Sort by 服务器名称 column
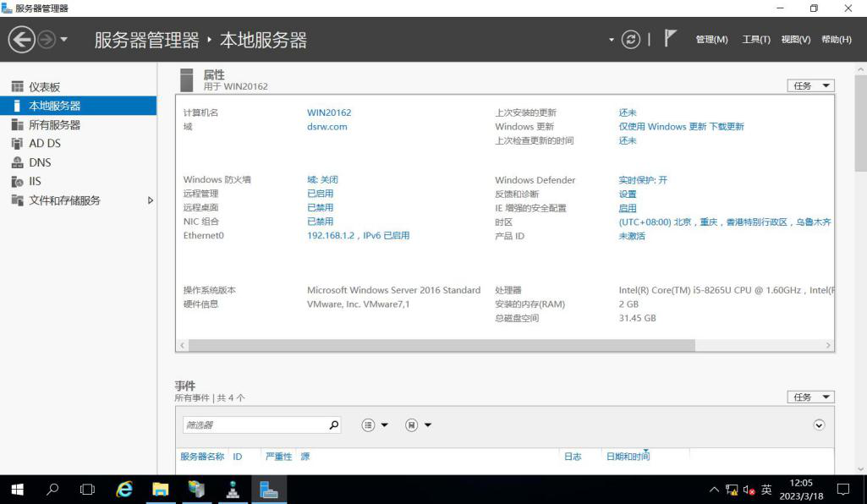This screenshot has height=504, width=867. (x=202, y=457)
